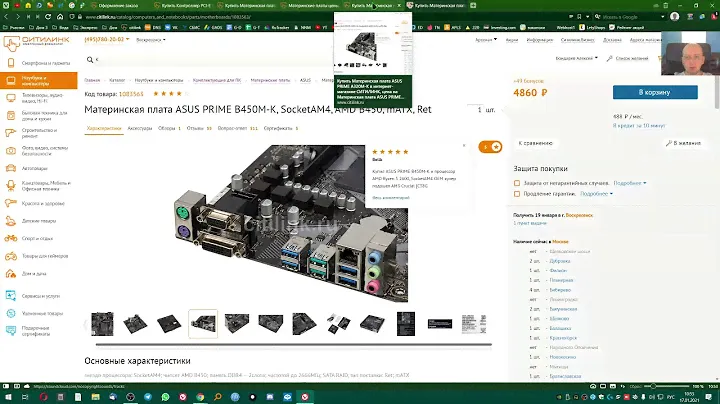Click the Gift certificates sidebar icon
The width and height of the screenshot is (720, 404).
click(x=10, y=331)
